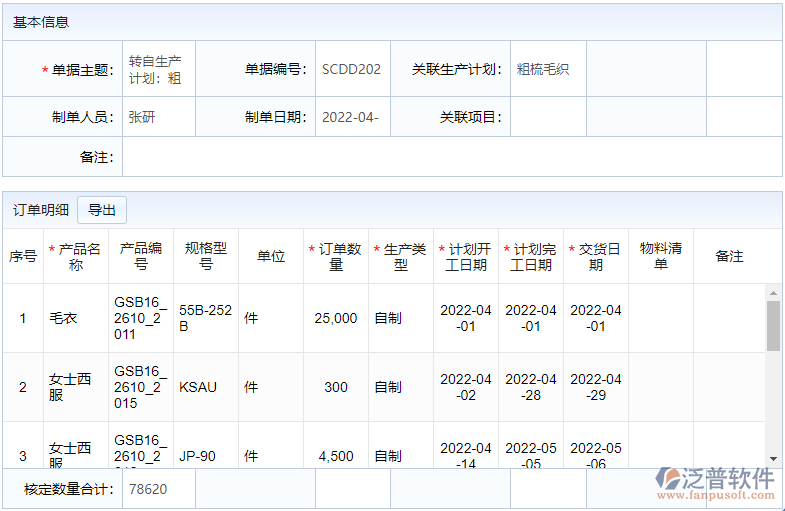This screenshot has width=785, height=511.
Task: Click the scrollbar up arrow in order table
Action: coord(773,293)
